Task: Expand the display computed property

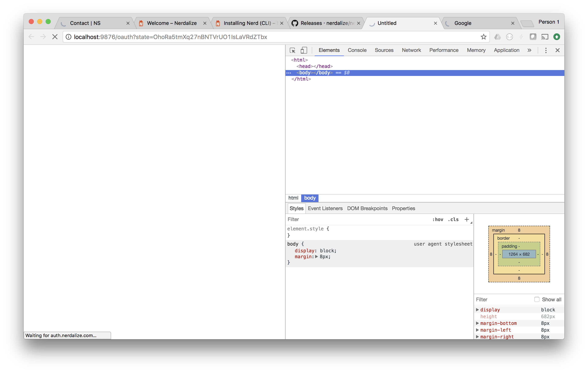Action: 477,309
